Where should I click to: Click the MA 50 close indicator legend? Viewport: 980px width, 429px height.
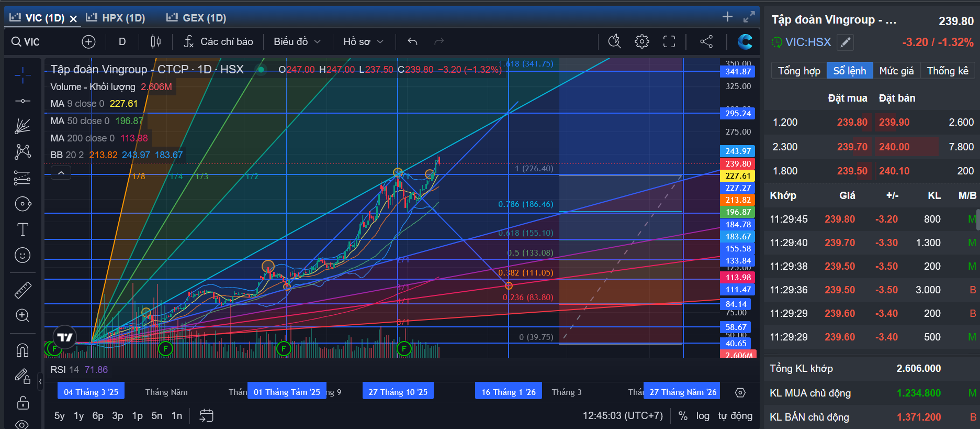(x=97, y=121)
